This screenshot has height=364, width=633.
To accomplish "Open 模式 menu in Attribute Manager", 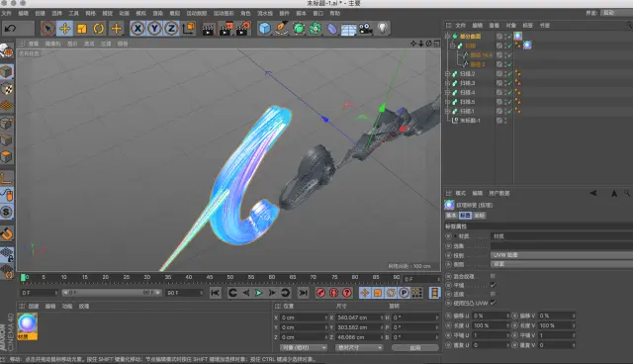I will pos(461,193).
